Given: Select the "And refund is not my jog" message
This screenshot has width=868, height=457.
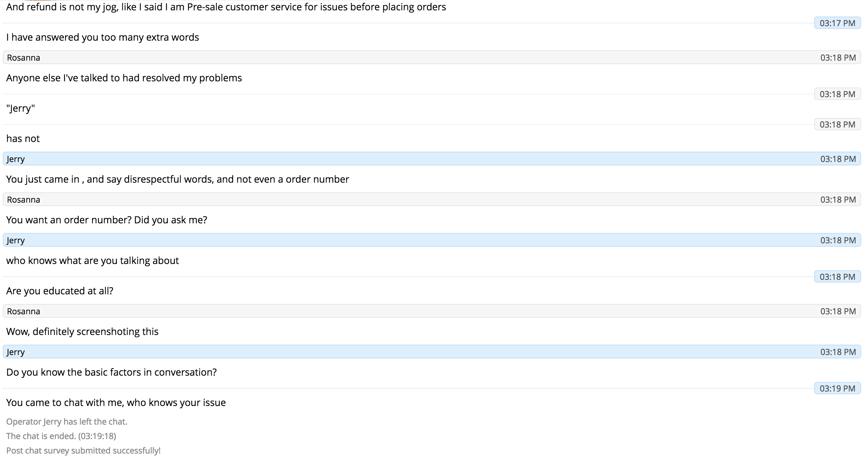Looking at the screenshot, I should (x=226, y=7).
